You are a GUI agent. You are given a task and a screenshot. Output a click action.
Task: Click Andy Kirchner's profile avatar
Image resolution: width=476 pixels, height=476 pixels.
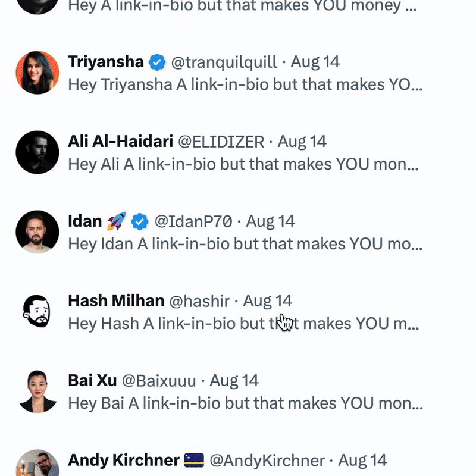tap(37, 464)
